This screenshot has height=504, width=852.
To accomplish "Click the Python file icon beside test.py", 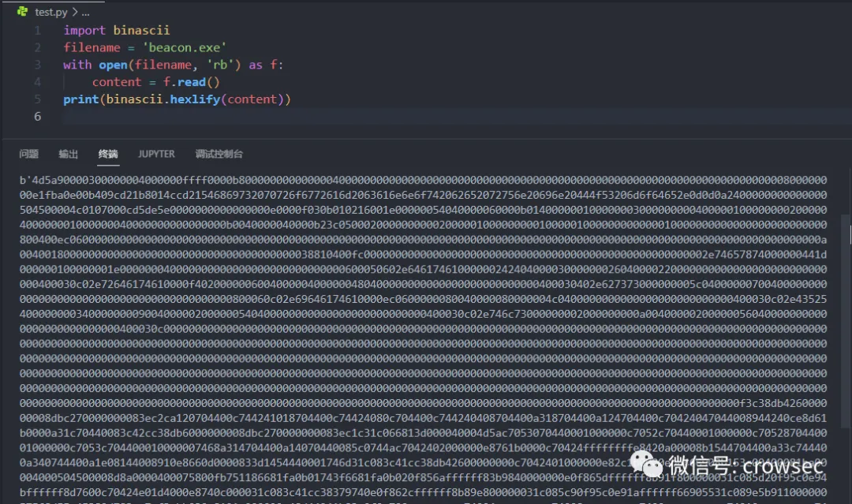I will coord(22,11).
